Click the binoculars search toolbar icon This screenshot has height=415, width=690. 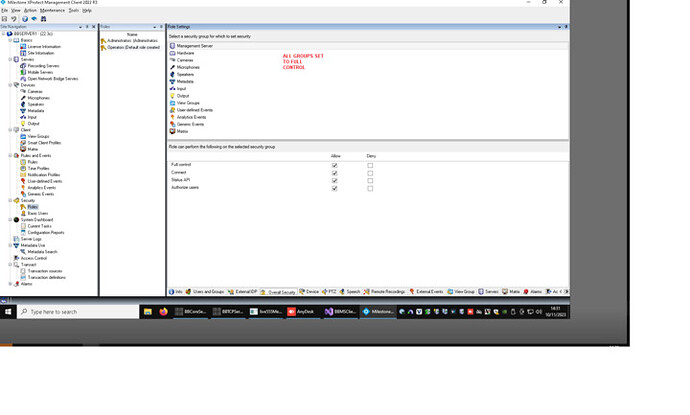pos(44,19)
